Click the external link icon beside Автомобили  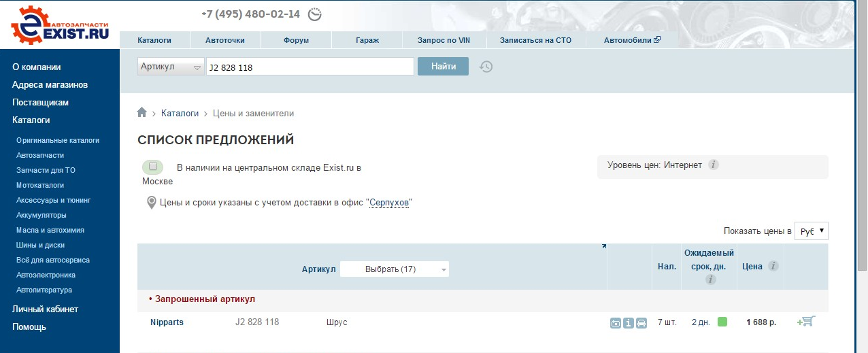coord(657,40)
